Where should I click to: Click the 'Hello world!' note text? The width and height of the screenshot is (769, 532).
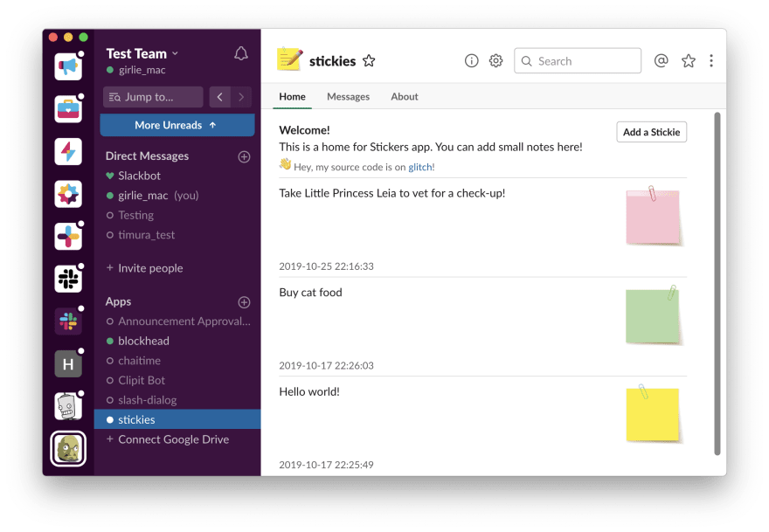(309, 391)
